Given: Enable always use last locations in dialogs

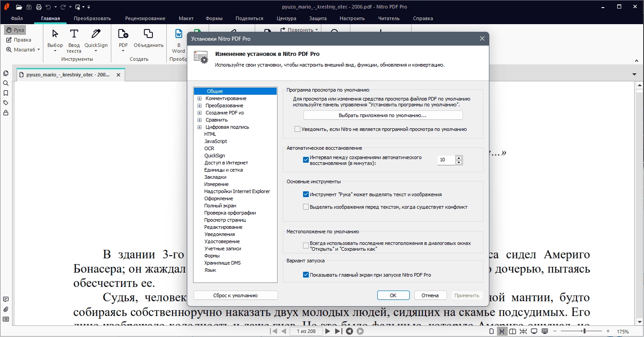Looking at the screenshot, I should (x=306, y=246).
